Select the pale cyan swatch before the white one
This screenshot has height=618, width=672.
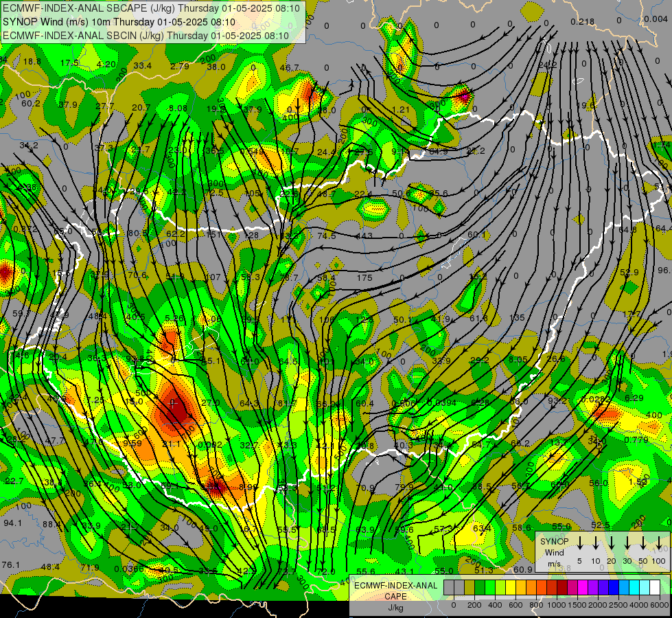pos(645,587)
